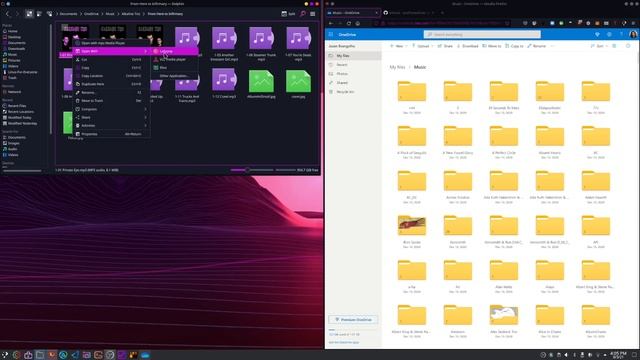Image resolution: width=640 pixels, height=360 pixels.
Task: Select Copy Location in context menu
Action: [x=111, y=76]
